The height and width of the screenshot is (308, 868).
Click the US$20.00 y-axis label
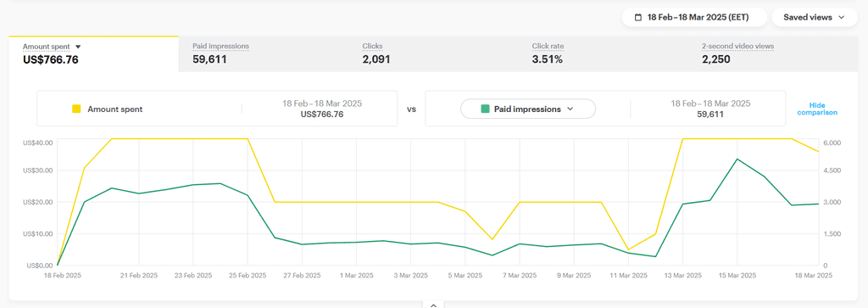point(38,202)
